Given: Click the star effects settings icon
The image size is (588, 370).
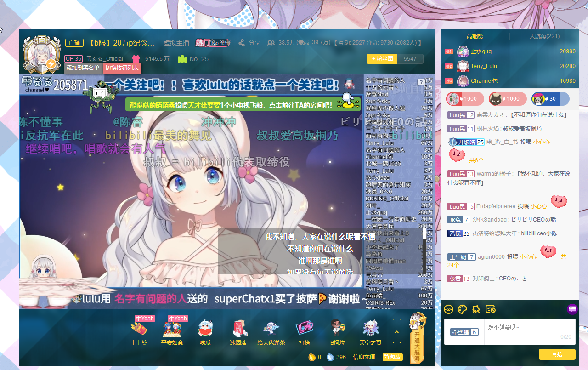Looking at the screenshot, I should pyautogui.click(x=476, y=309).
